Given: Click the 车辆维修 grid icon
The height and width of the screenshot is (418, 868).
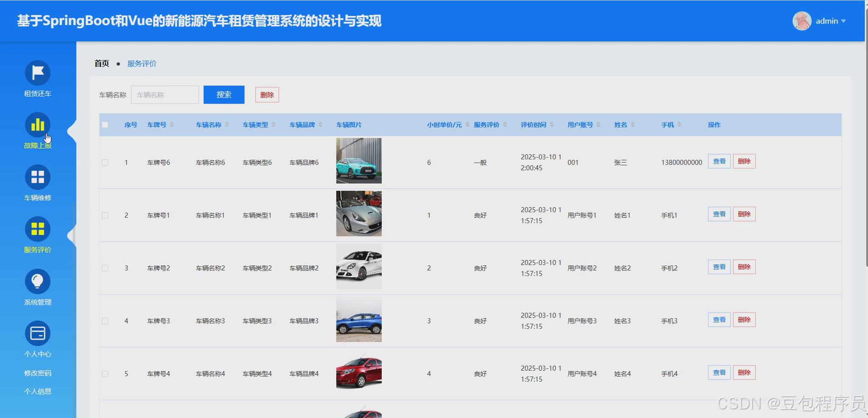Looking at the screenshot, I should pos(37,177).
